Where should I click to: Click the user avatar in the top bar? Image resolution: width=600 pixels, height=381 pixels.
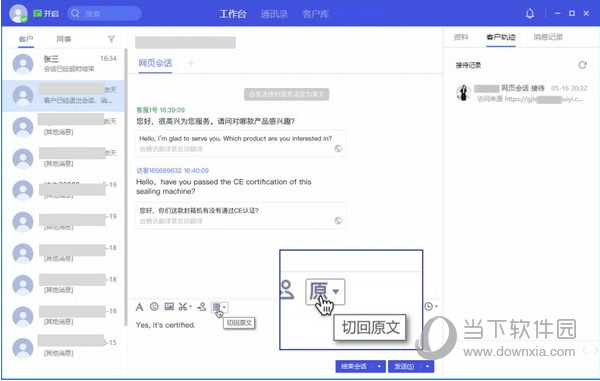pyautogui.click(x=18, y=14)
